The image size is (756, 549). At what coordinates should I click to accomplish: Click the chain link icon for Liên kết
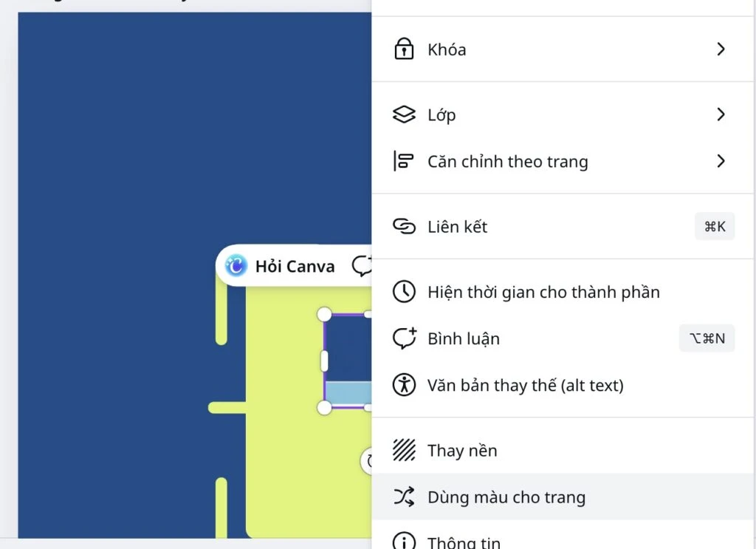pos(404,227)
